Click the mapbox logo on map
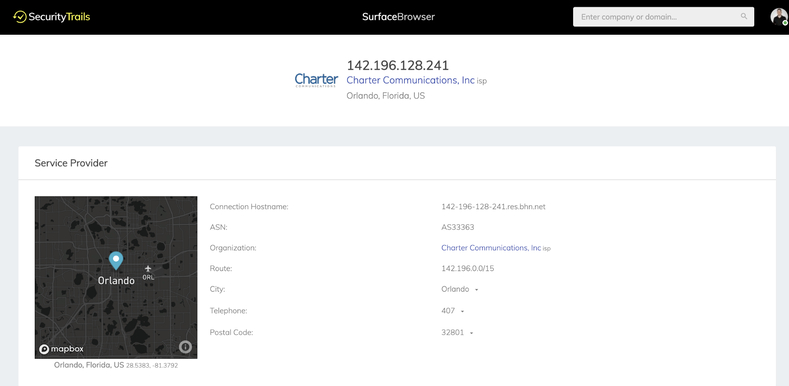The height and width of the screenshot is (386, 789). point(61,349)
